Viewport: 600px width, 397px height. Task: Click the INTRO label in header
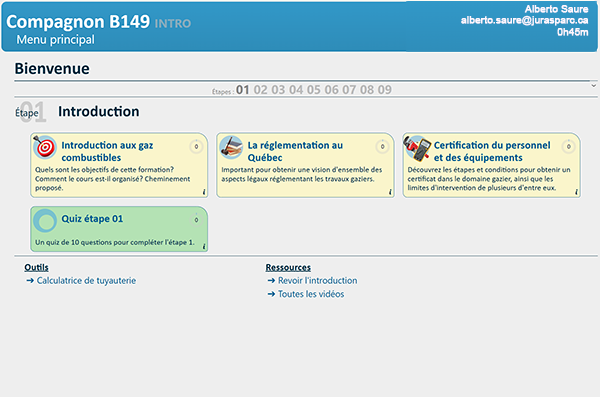click(173, 24)
